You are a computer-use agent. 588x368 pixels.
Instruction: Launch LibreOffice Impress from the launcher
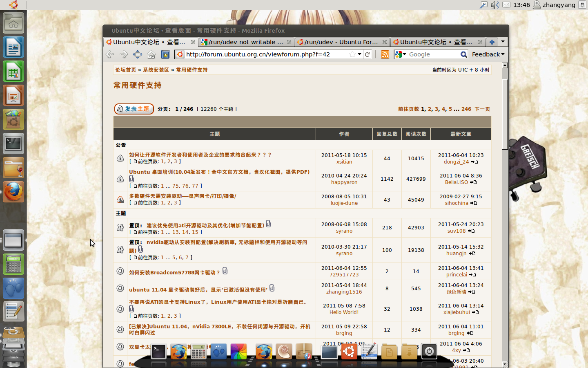pos(13,95)
